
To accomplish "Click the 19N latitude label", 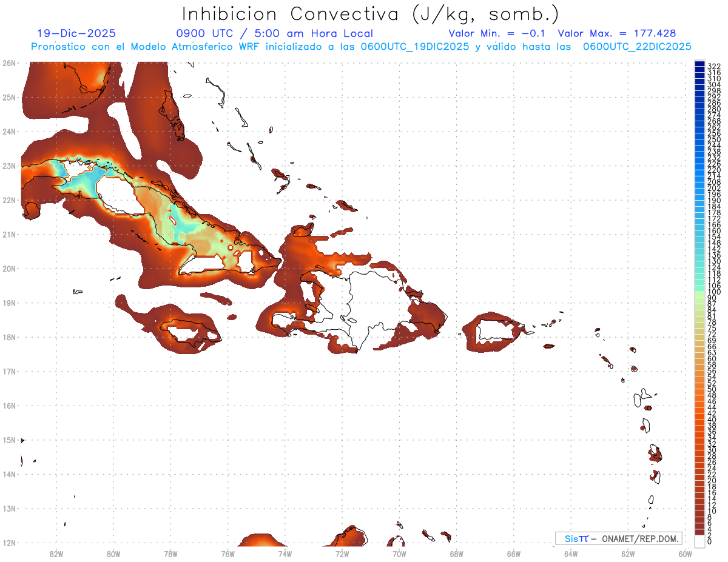I will pyautogui.click(x=9, y=303).
